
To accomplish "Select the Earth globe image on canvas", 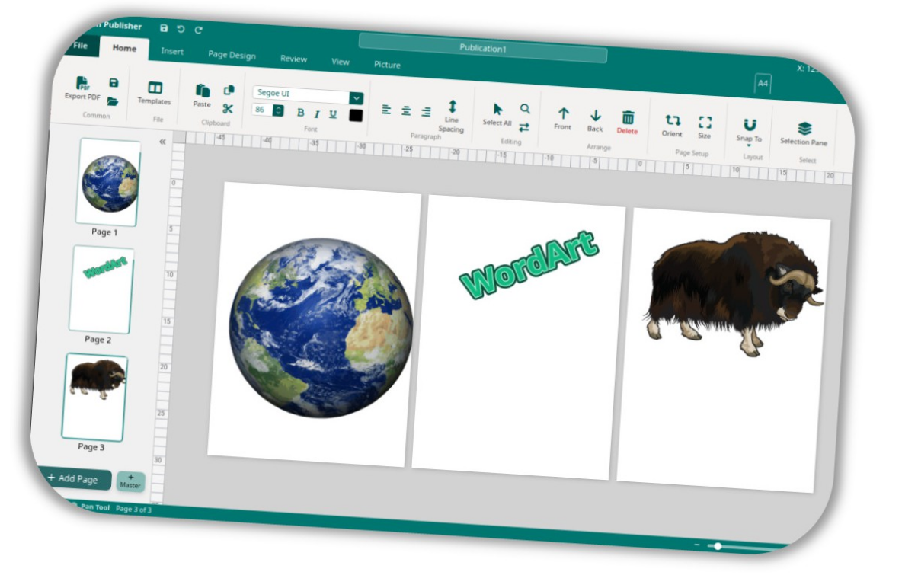I will 321,328.
